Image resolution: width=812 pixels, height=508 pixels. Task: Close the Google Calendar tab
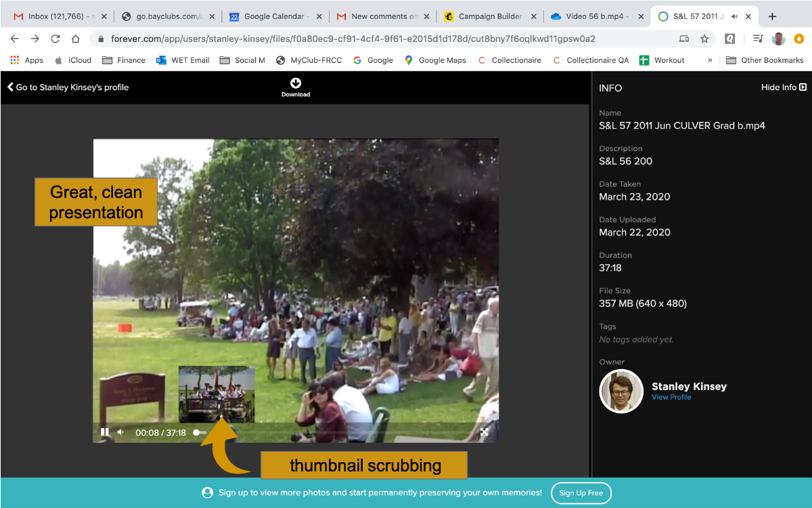click(318, 16)
